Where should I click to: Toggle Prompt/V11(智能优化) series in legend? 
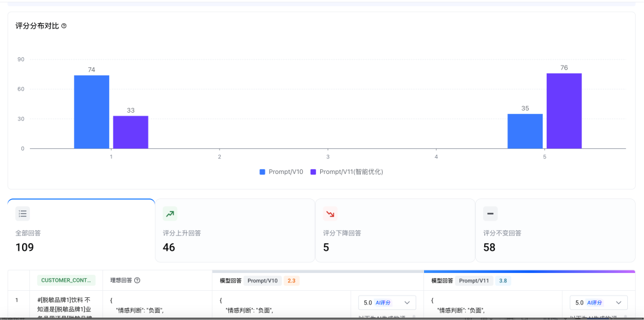(x=346, y=172)
